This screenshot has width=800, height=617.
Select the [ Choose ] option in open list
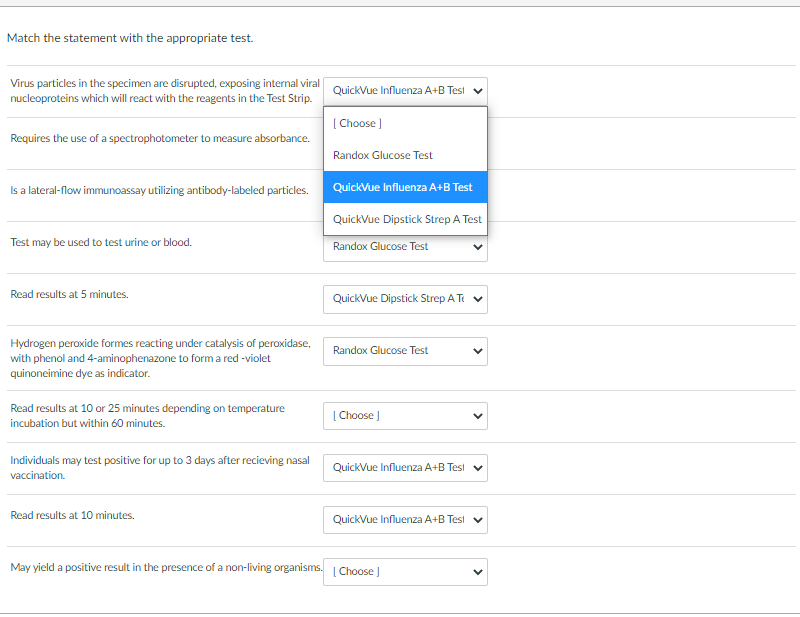click(405, 123)
